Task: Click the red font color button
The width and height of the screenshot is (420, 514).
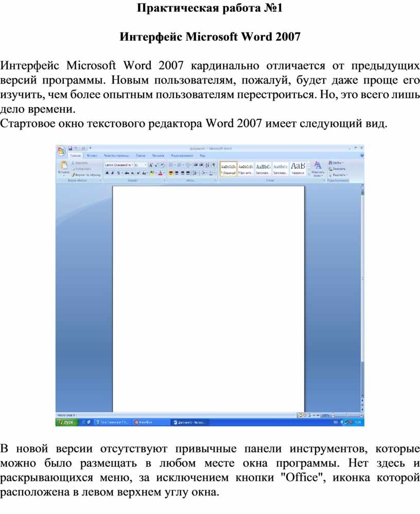Action: (x=160, y=173)
